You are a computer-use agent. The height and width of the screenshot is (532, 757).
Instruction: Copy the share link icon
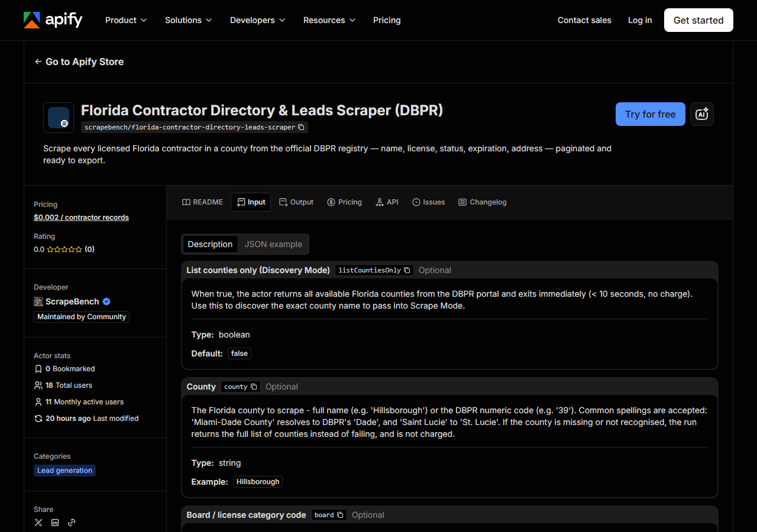pos(72,523)
